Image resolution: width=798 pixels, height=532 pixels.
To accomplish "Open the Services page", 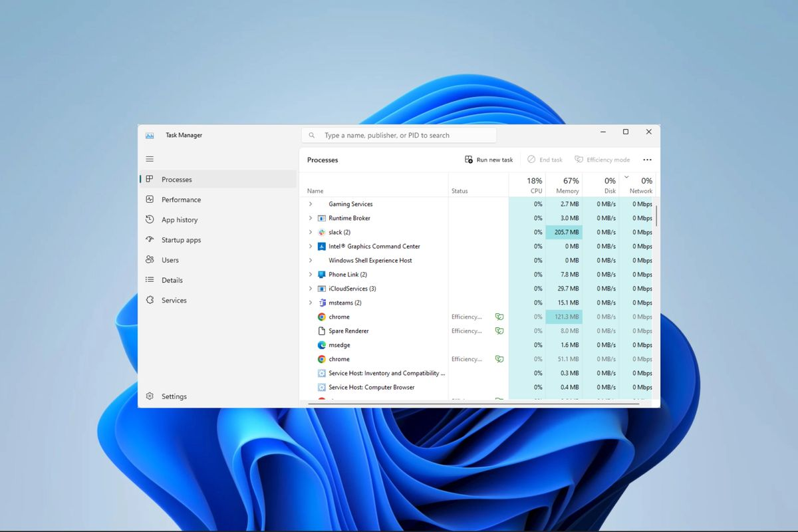I will pos(218,301).
